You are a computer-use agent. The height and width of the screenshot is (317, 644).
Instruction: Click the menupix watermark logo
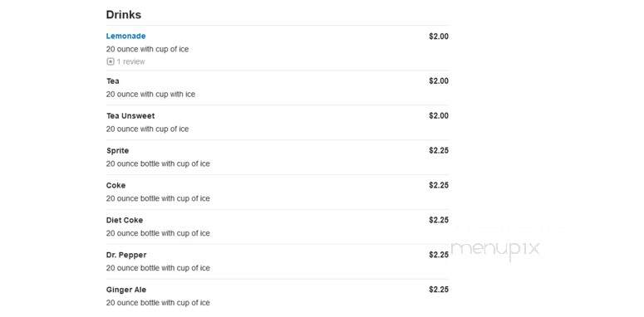tap(495, 249)
